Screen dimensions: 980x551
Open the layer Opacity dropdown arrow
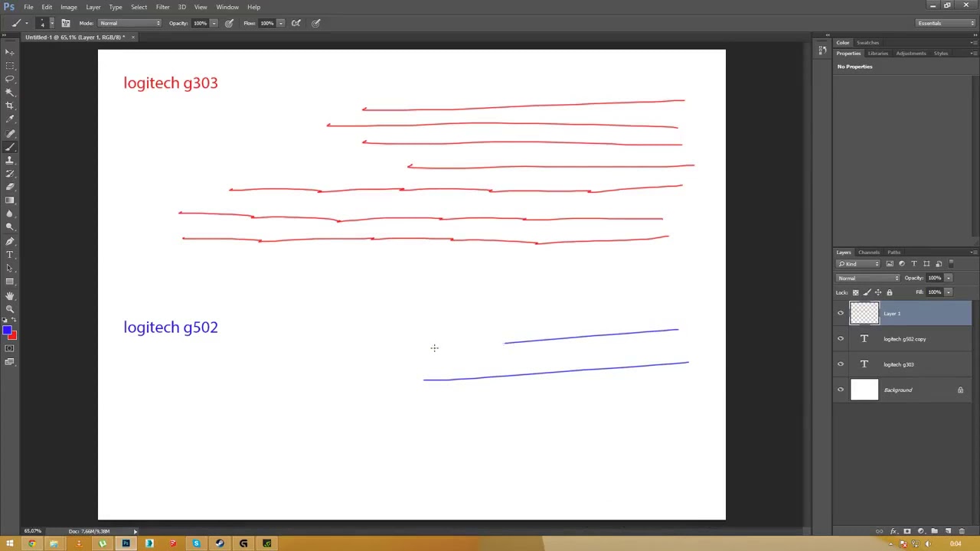949,278
